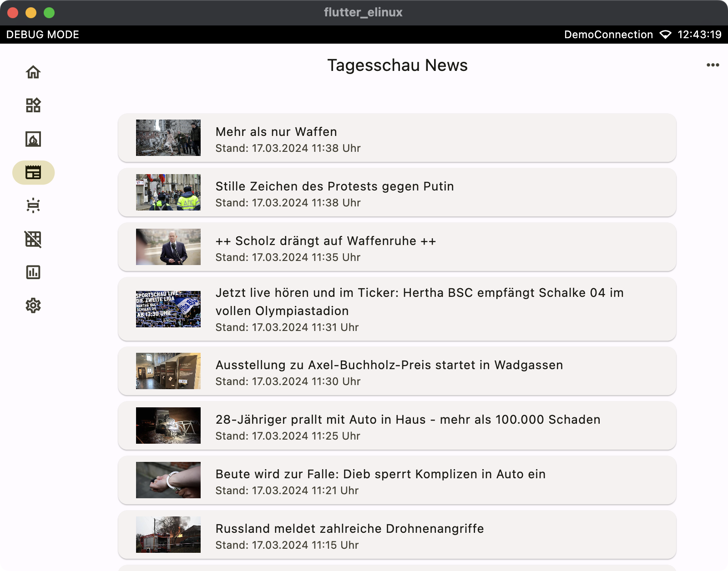728x571 pixels.
Task: Click the flutter_elinux window title
Action: (363, 12)
